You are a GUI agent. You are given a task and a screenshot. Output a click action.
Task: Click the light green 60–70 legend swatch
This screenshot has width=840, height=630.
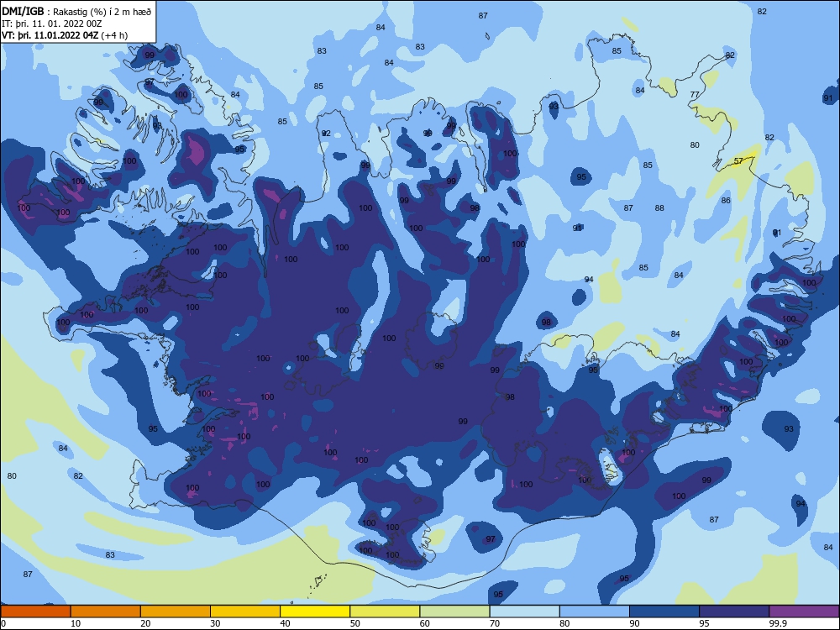pos(454,612)
